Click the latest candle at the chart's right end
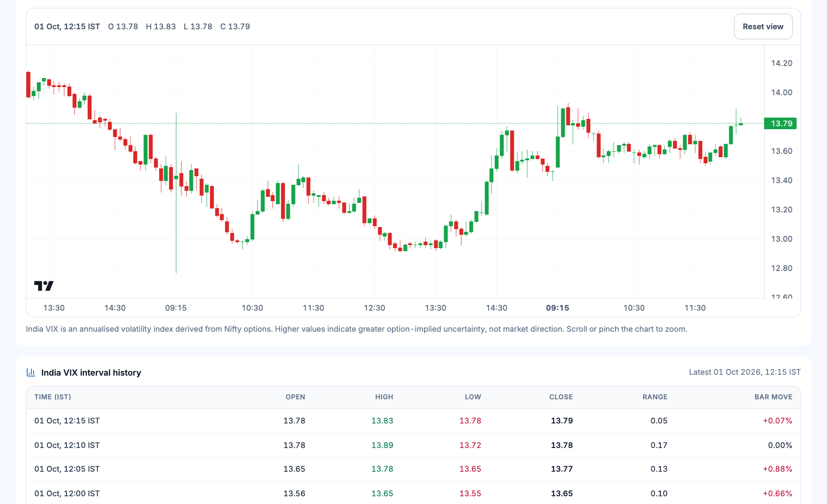Screen dimensions: 827x504 (x=741, y=124)
